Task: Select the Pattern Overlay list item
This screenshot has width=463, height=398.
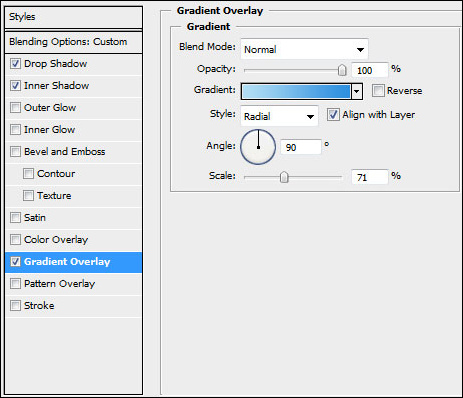Action: (x=73, y=284)
